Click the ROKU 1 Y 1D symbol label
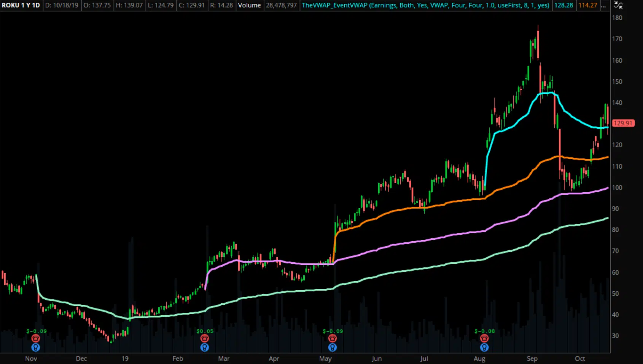The height and width of the screenshot is (364, 643). point(21,5)
